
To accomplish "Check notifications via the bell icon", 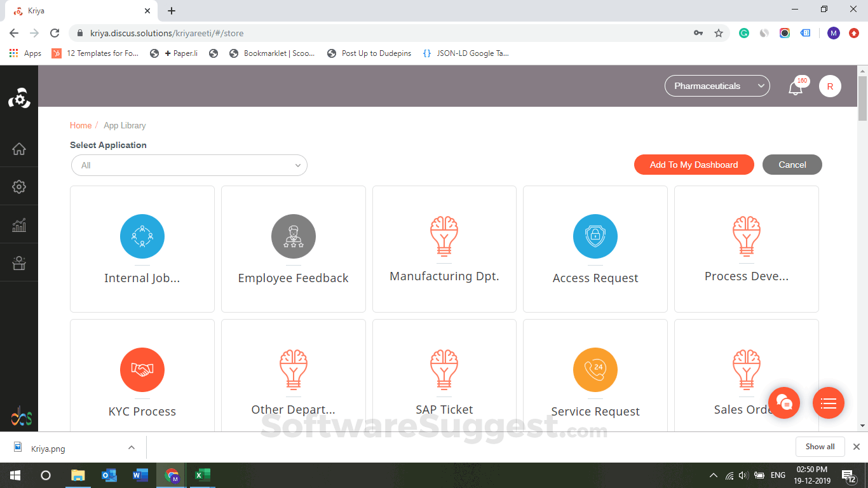I will [x=796, y=88].
